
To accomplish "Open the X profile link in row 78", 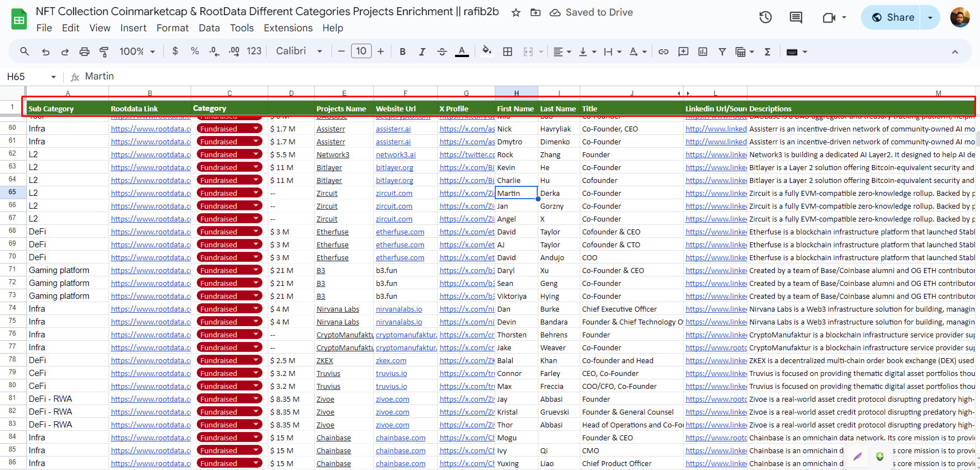I will (x=467, y=360).
